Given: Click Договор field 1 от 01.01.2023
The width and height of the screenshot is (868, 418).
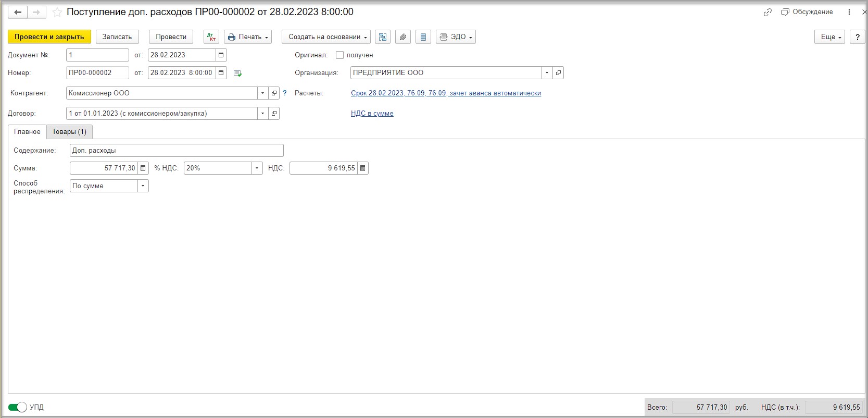Looking at the screenshot, I should (x=161, y=113).
